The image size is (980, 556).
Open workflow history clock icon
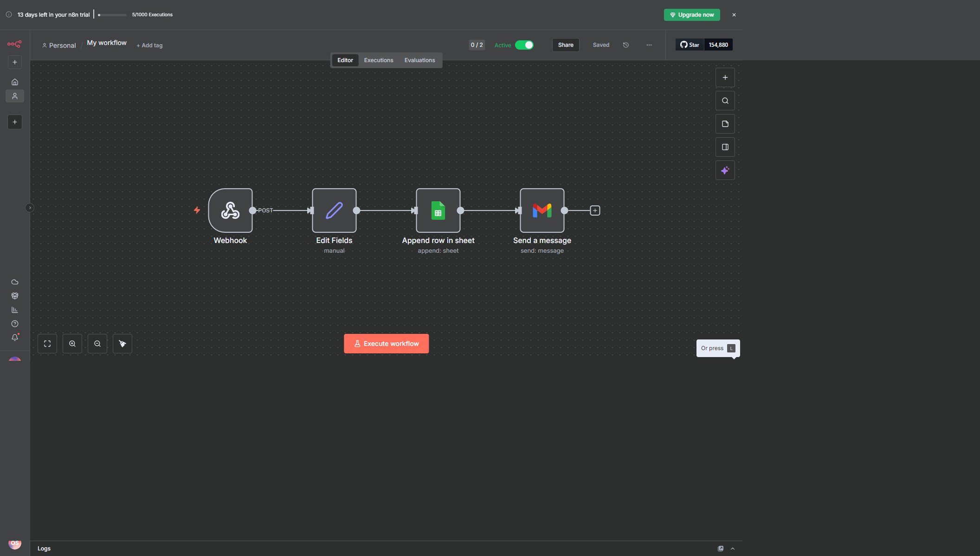pos(625,45)
